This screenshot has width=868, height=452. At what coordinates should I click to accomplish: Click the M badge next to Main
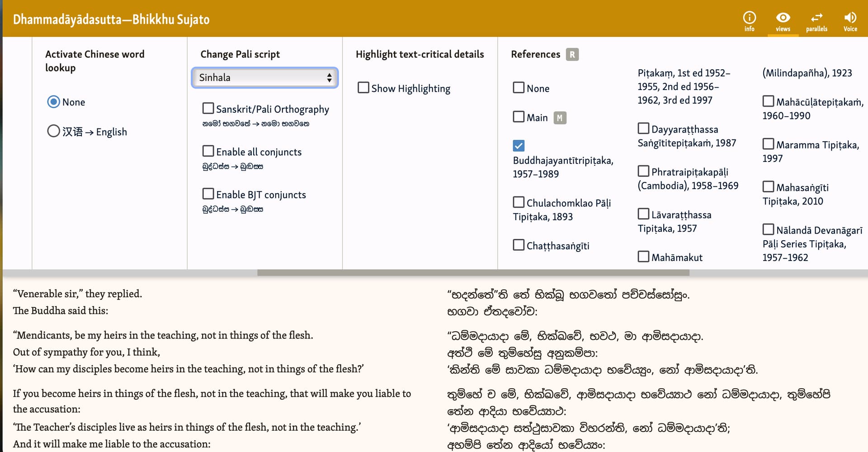pyautogui.click(x=560, y=118)
